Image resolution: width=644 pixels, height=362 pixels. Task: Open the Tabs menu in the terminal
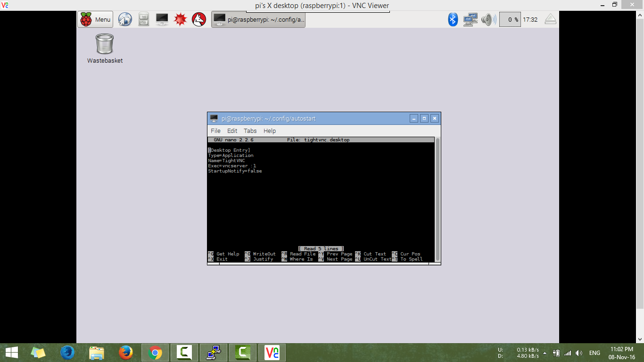[x=250, y=131]
